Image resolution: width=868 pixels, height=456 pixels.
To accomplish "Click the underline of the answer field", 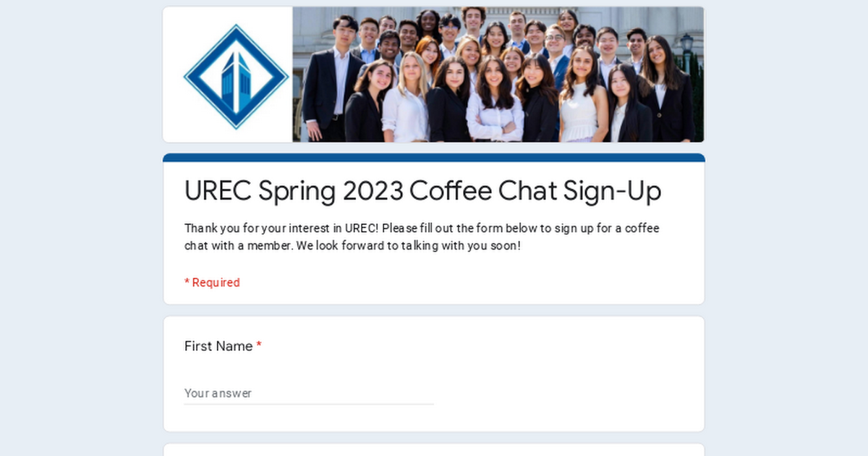I will pos(309,402).
